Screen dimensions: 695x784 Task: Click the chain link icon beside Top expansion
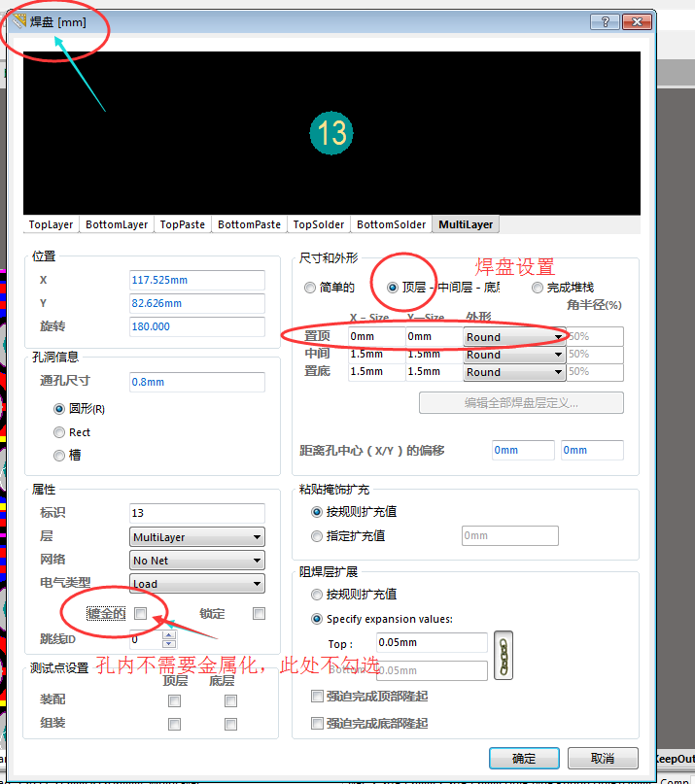point(503,656)
